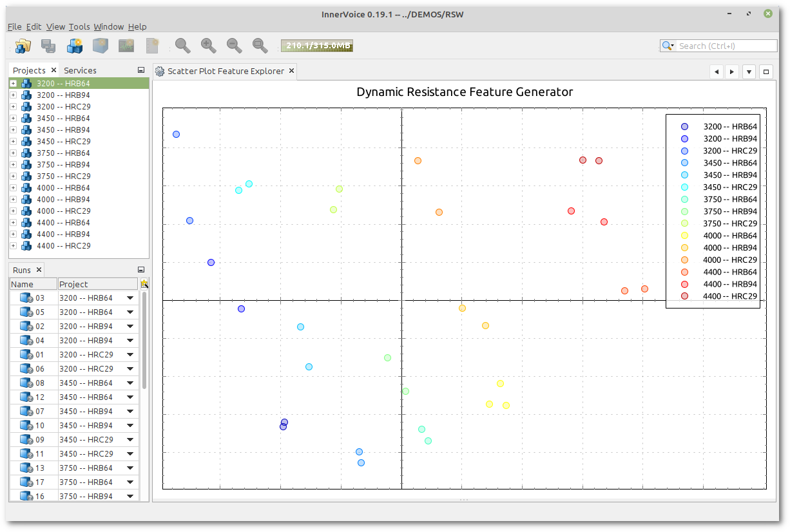Screen dimensions: 790x532
Task: Click the cube icon of run 17
Action: 26,482
